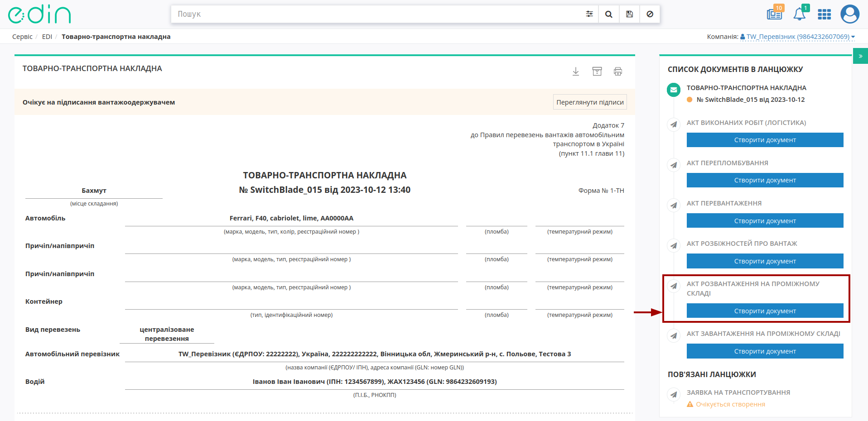Click Додаток 7 text

click(608, 125)
